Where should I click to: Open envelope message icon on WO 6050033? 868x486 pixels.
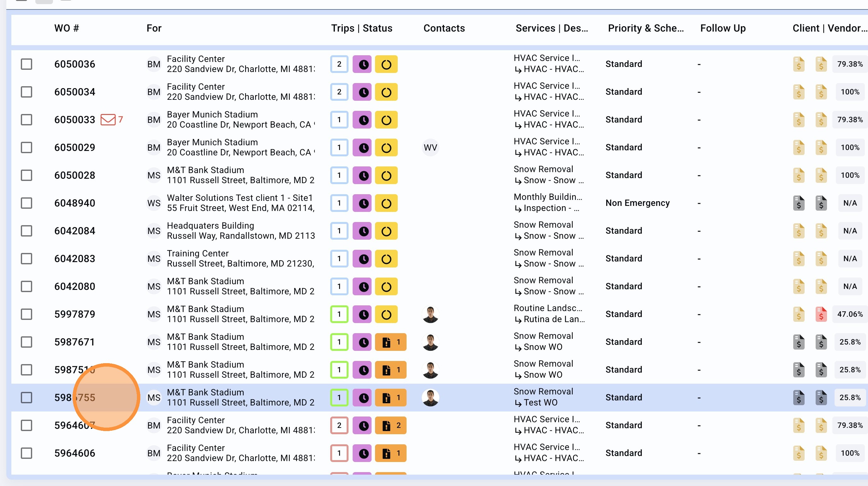[108, 120]
